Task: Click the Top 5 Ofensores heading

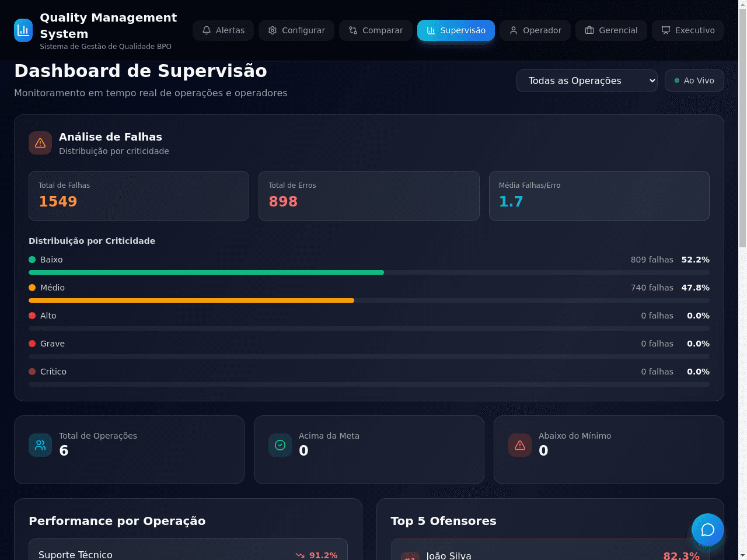Action: point(444,521)
